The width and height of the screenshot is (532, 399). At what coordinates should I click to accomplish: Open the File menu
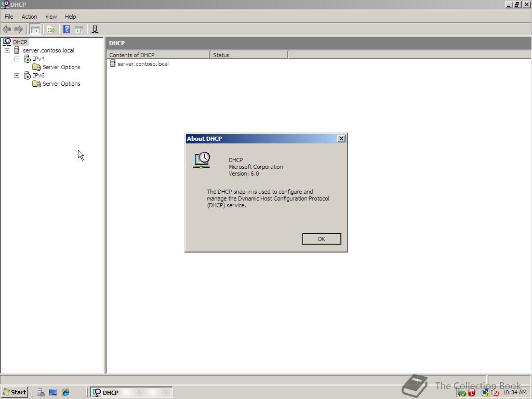(x=9, y=17)
